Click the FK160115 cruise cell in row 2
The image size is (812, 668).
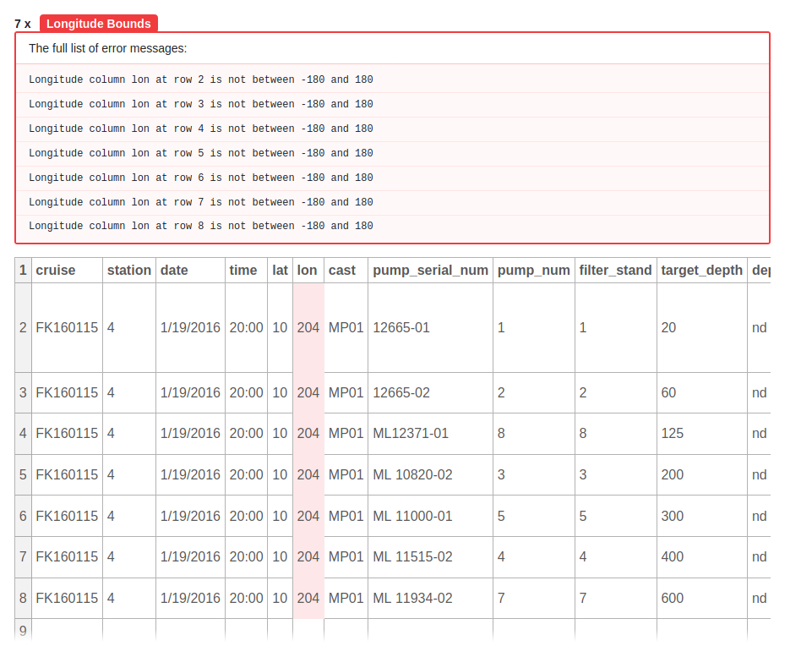pos(67,327)
